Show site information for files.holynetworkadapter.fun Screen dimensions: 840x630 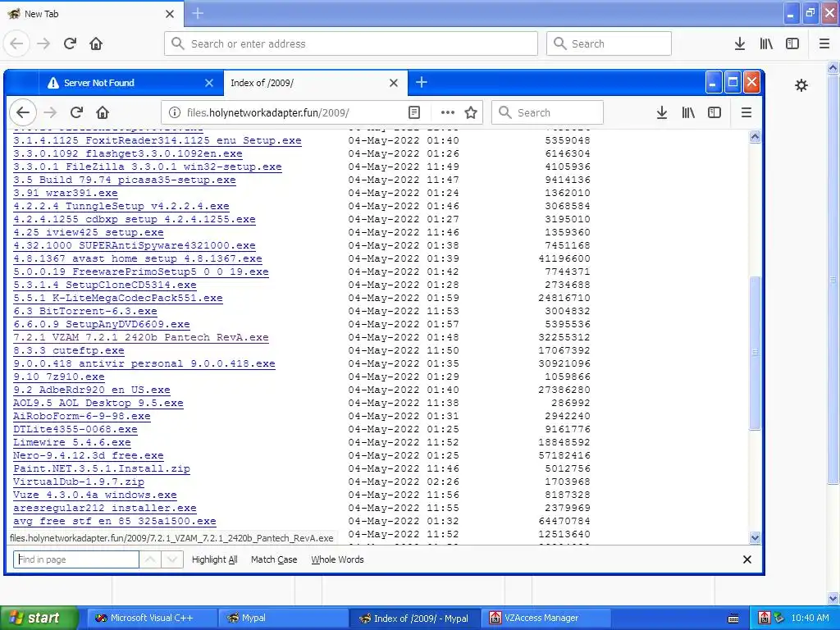pos(175,112)
